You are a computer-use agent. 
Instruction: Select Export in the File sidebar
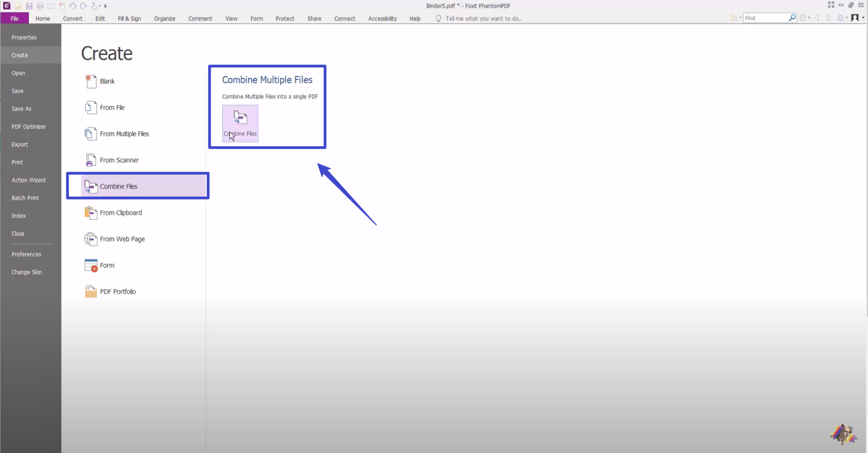tap(20, 145)
